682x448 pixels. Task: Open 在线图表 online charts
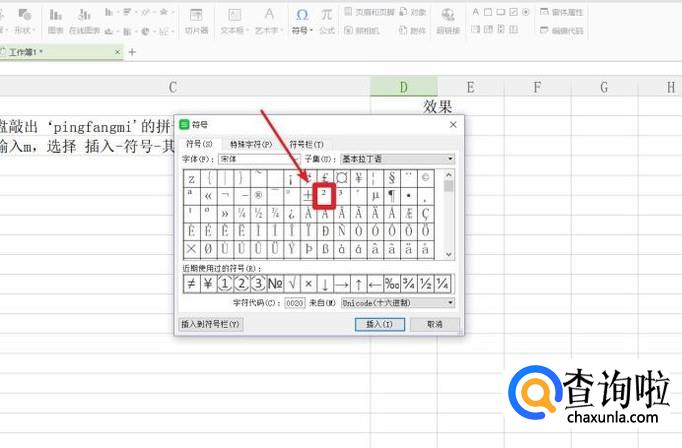coord(84,21)
